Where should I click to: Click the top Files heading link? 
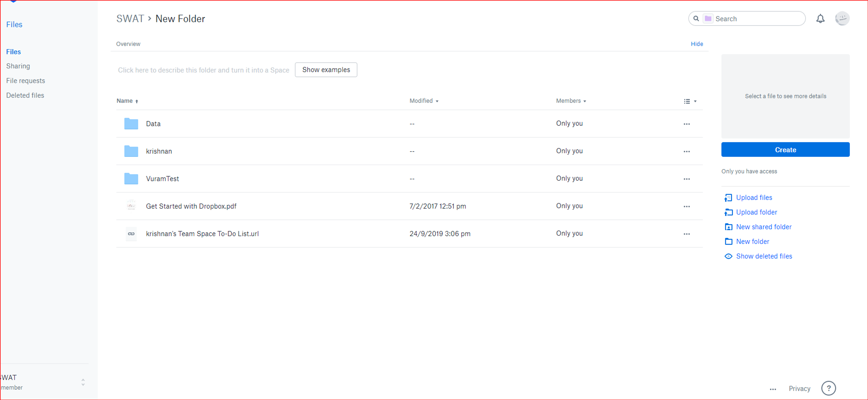pos(14,24)
